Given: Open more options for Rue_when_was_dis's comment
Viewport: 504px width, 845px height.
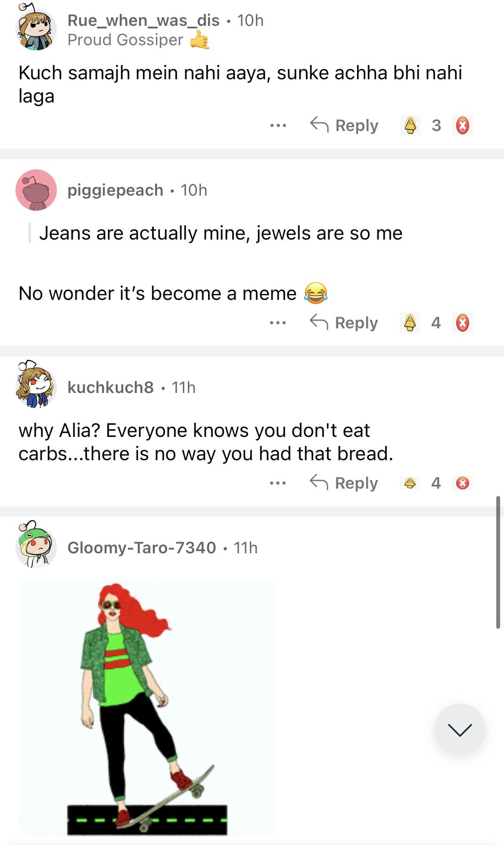Looking at the screenshot, I should 278,126.
